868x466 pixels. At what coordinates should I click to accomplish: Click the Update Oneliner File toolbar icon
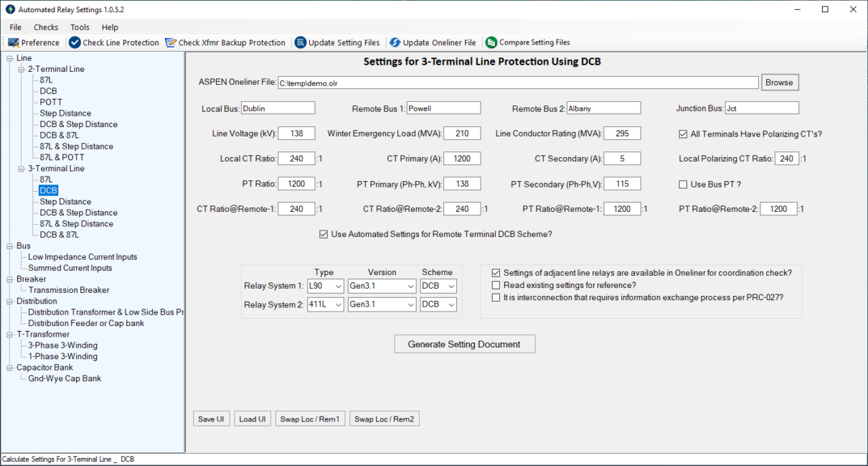click(433, 42)
